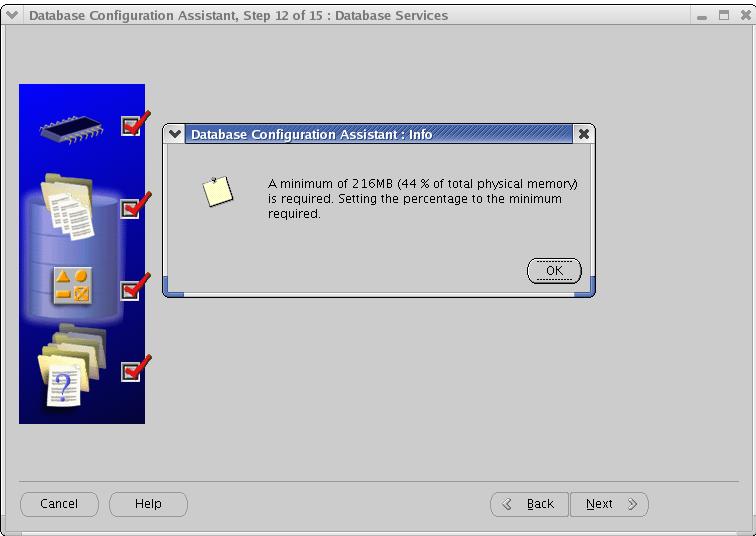Proceed with the Next button

[x=610, y=504]
